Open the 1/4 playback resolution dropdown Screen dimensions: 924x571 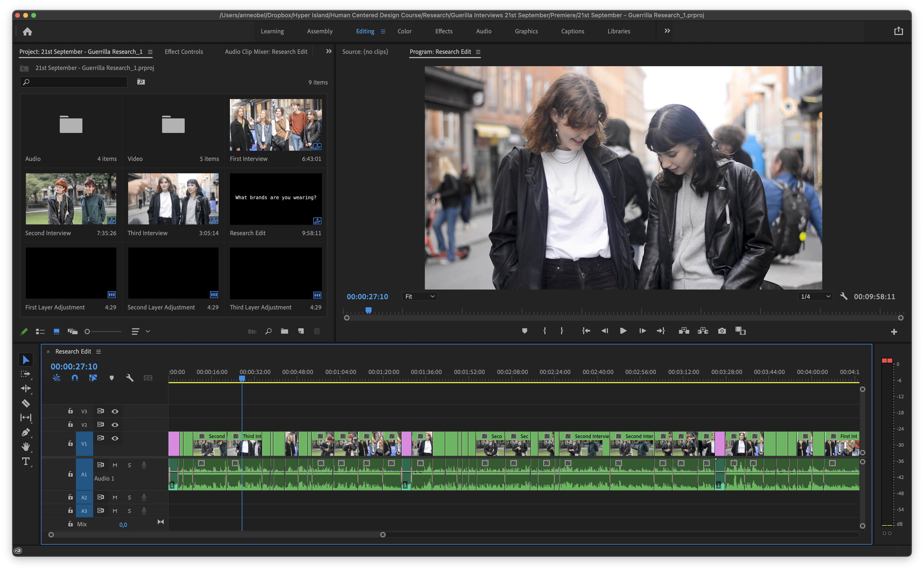(x=815, y=297)
